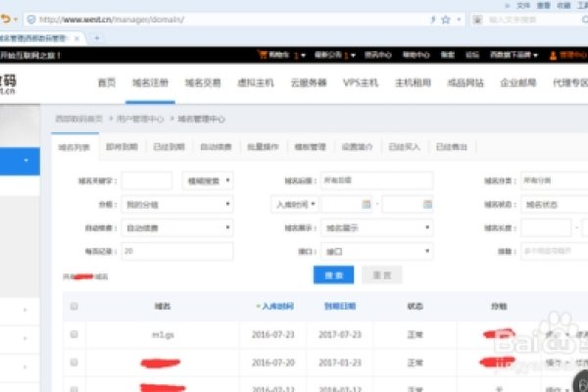
Task: Open the 自动续费 dropdown
Action: tap(177, 227)
